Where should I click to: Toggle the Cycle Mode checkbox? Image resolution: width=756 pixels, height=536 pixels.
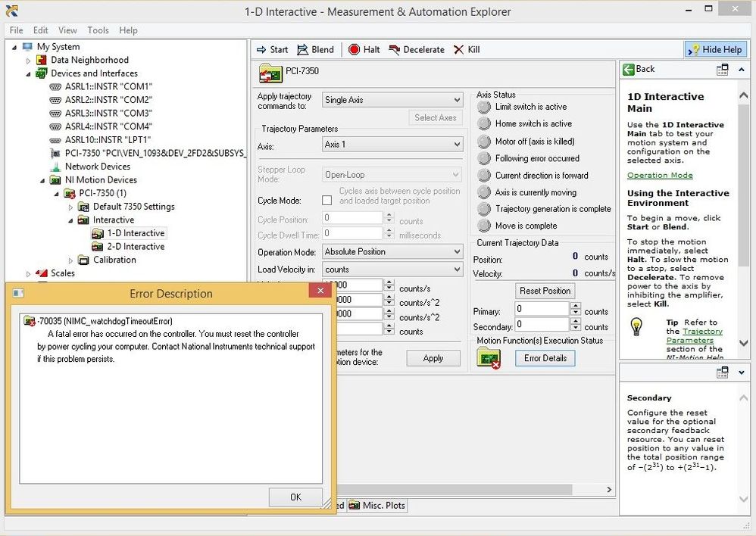(x=327, y=201)
